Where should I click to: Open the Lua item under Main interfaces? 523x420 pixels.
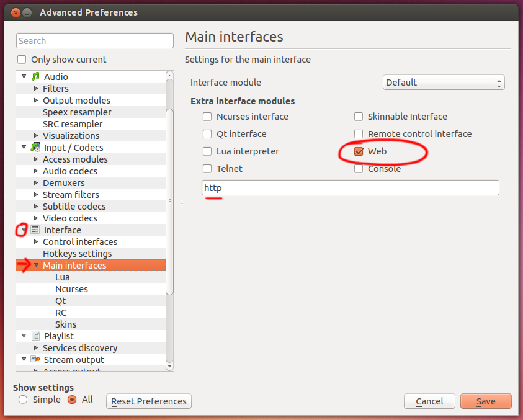pos(62,277)
